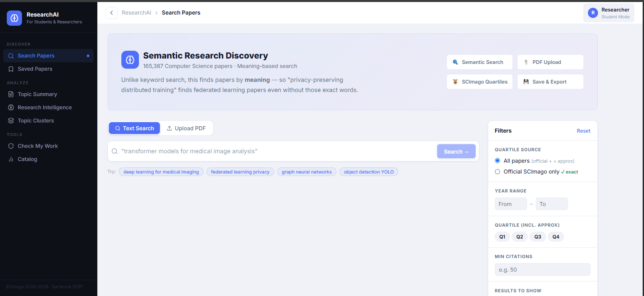
Task: Open the Researcher Student Mode profile
Action: tap(609, 13)
